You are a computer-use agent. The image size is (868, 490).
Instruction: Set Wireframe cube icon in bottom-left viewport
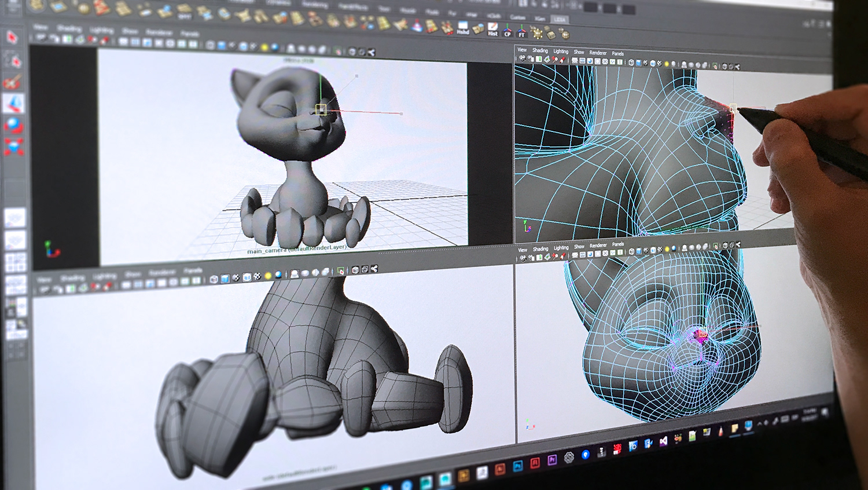[x=214, y=279]
